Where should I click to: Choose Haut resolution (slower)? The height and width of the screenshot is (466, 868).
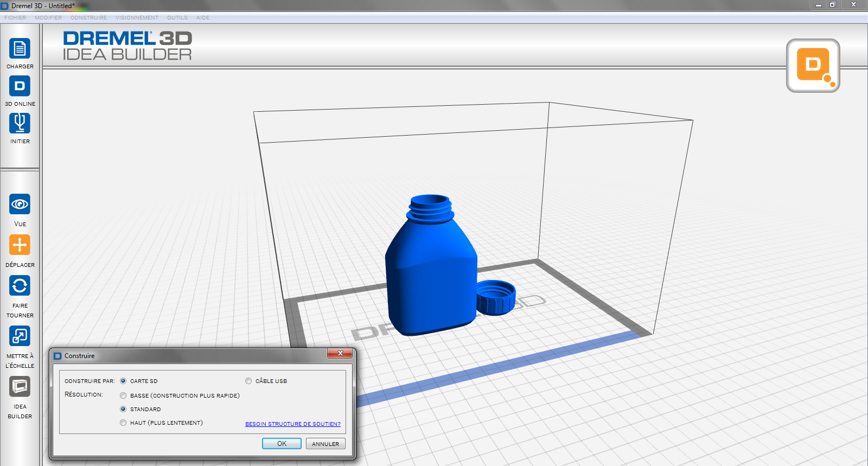click(x=123, y=423)
